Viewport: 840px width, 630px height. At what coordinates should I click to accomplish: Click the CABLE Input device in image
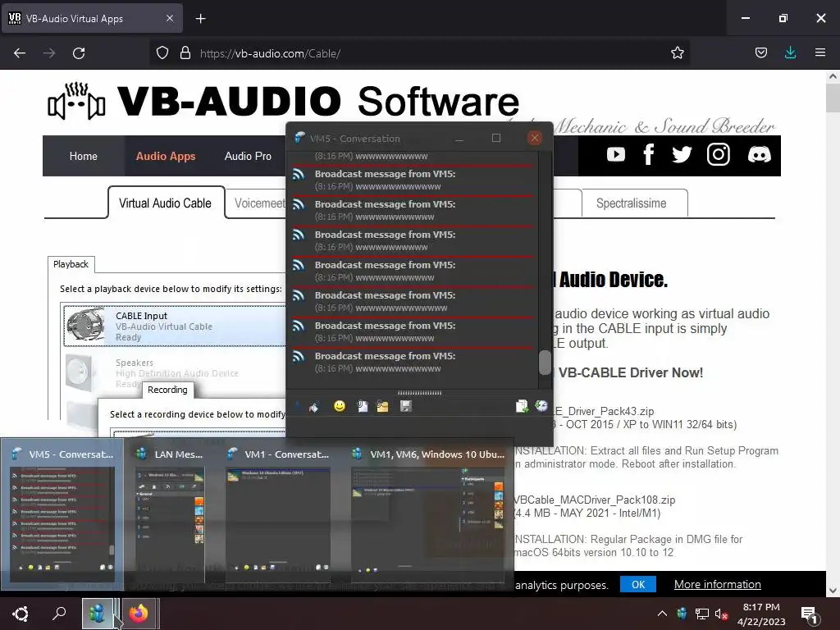(x=176, y=326)
